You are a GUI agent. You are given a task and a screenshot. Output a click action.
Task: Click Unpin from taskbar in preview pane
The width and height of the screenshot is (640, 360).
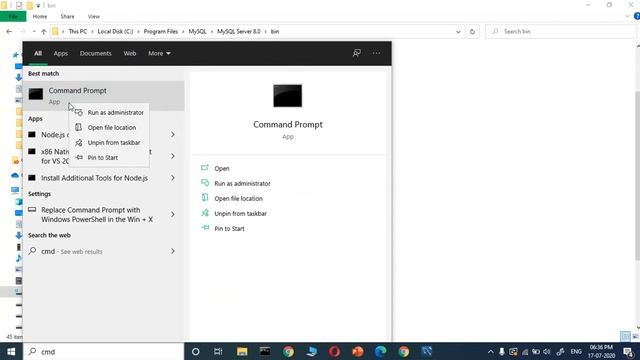pos(240,213)
